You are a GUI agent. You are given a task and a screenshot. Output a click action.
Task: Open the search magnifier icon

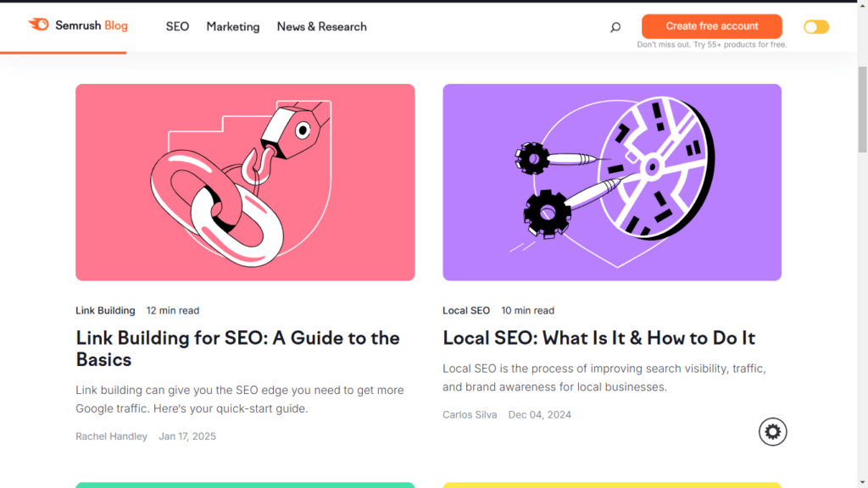click(615, 26)
